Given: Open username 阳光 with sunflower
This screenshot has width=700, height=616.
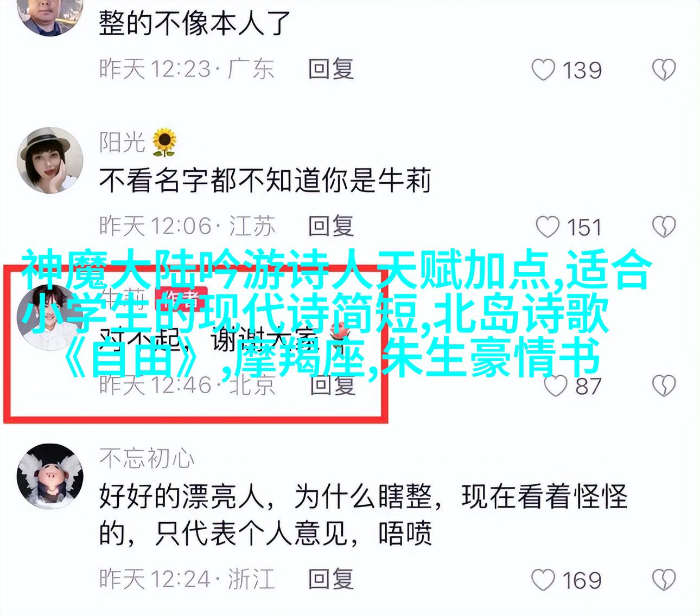Looking at the screenshot, I should pos(138,142).
